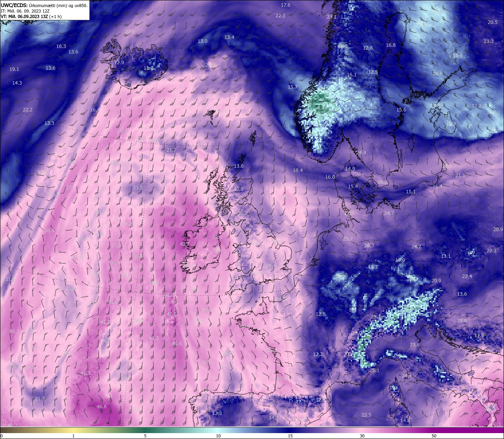This screenshot has height=439, width=504.
Task: Click the 22.1 value near top
Action: (x=280, y=16)
